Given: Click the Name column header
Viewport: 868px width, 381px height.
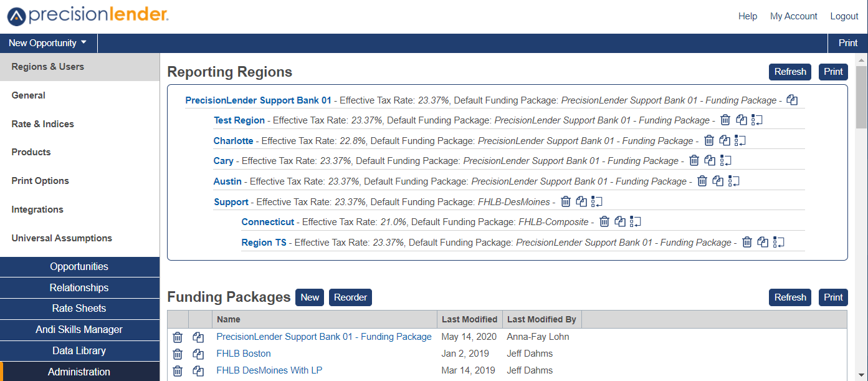Looking at the screenshot, I should [325, 319].
